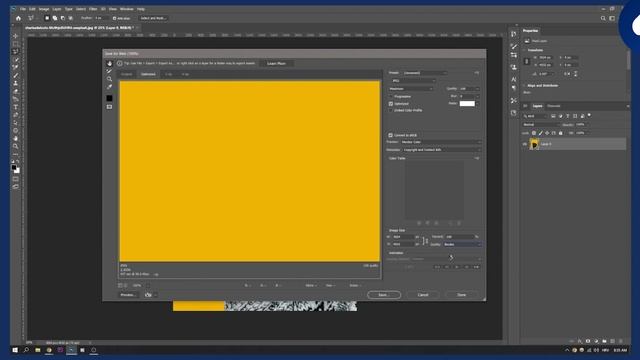Select the Brush tool in toolbar
640x360 pixels.
(x=16, y=76)
